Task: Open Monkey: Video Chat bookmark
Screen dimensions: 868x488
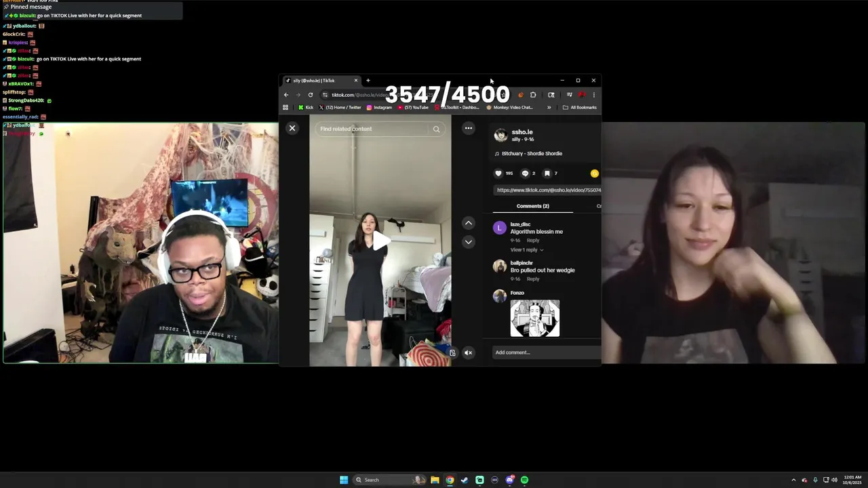Action: point(509,107)
